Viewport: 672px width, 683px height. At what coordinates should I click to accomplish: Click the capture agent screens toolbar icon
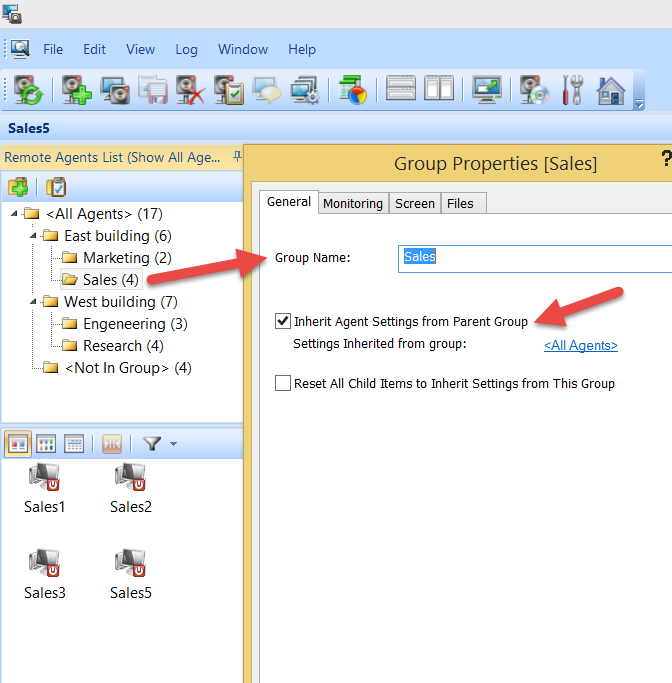(x=115, y=90)
